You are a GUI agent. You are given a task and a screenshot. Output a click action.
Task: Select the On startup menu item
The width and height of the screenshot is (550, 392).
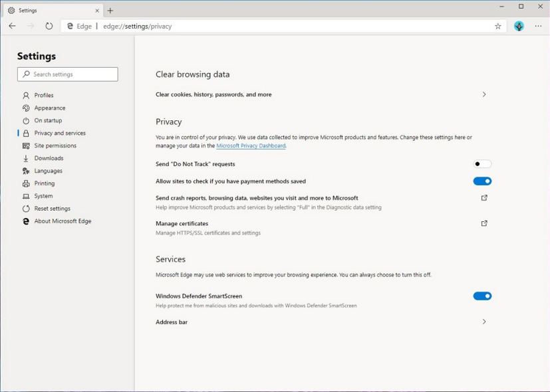pyautogui.click(x=48, y=120)
